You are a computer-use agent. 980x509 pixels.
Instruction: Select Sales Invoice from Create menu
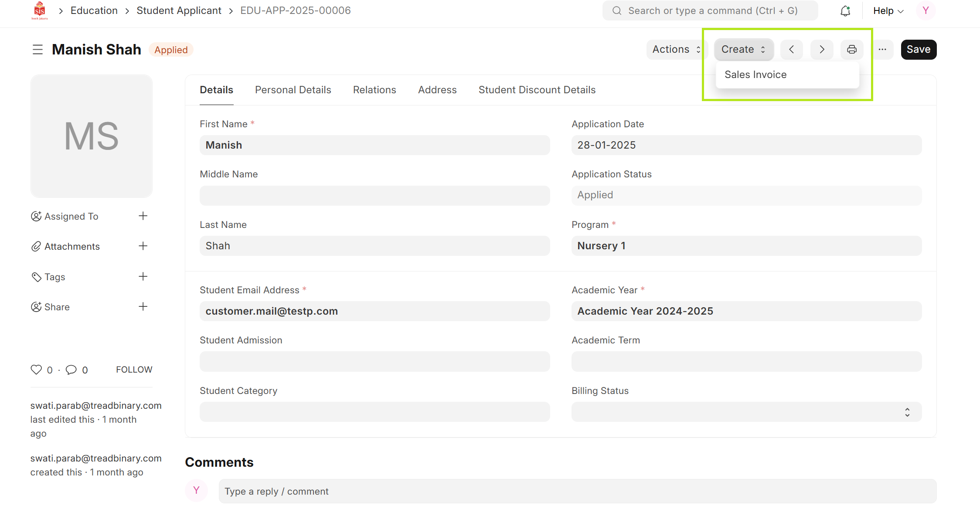755,75
